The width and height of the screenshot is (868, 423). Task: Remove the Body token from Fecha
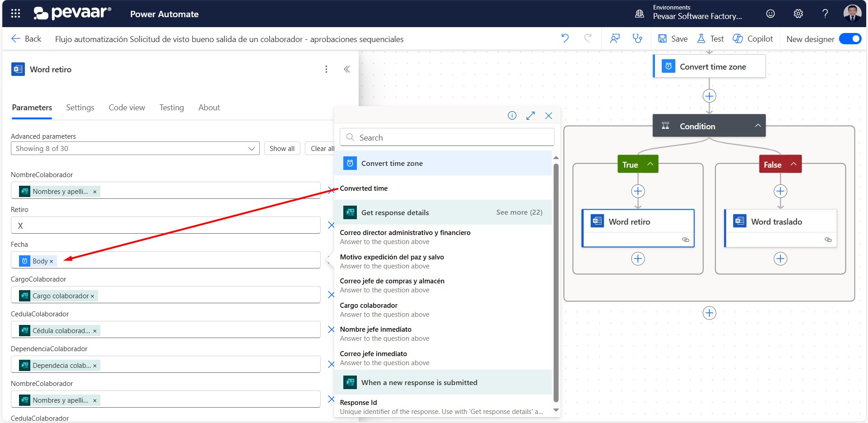(51, 261)
